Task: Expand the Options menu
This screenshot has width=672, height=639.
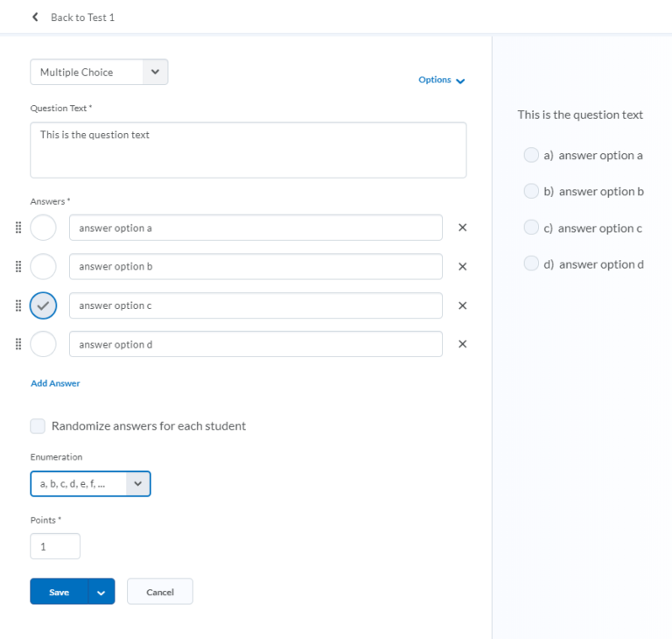Action: 441,81
